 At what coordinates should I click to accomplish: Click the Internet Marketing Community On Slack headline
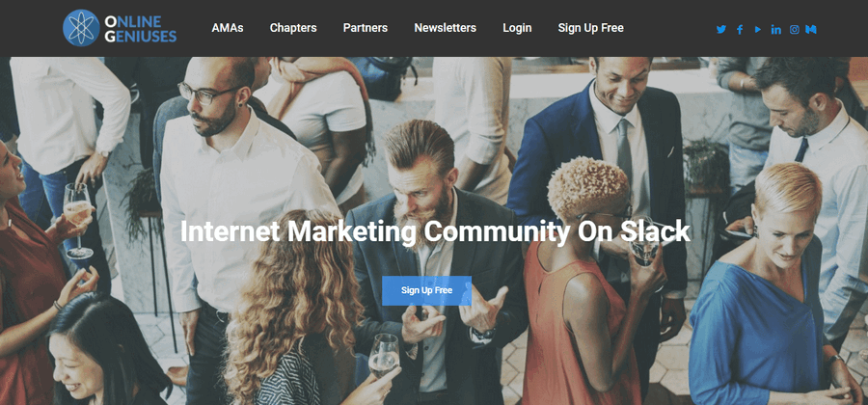point(435,231)
